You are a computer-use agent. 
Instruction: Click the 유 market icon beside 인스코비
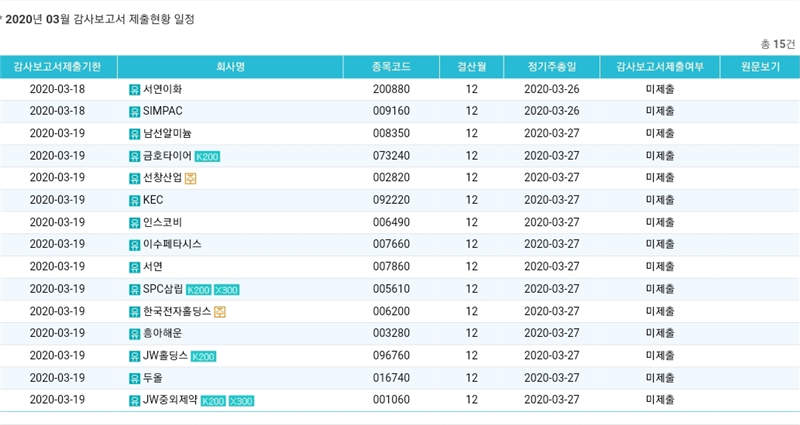tap(134, 223)
